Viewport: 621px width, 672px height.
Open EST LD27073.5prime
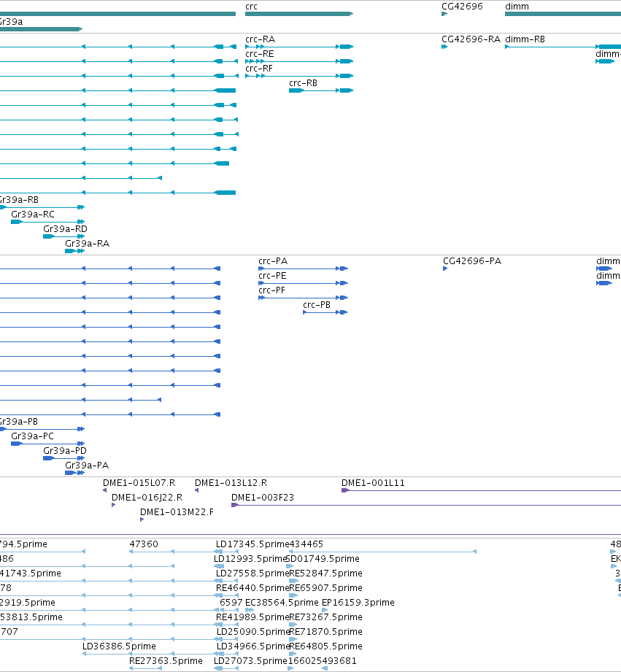pyautogui.click(x=250, y=661)
